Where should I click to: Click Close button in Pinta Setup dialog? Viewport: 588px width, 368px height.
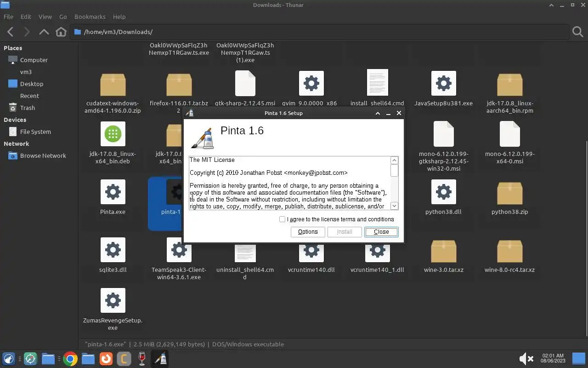(381, 232)
